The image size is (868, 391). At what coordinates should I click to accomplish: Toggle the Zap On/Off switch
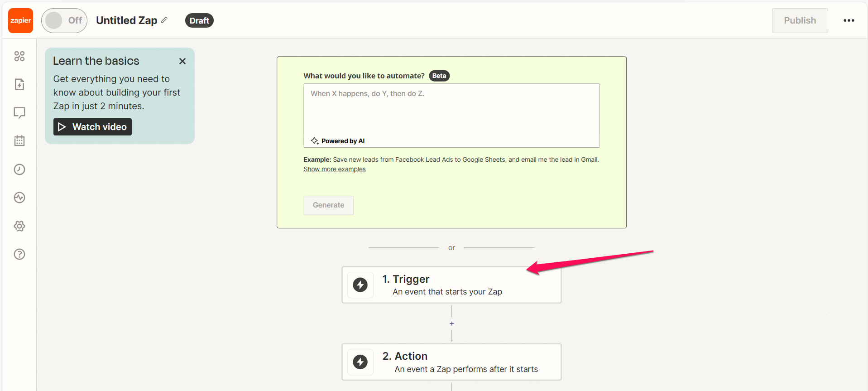click(64, 20)
